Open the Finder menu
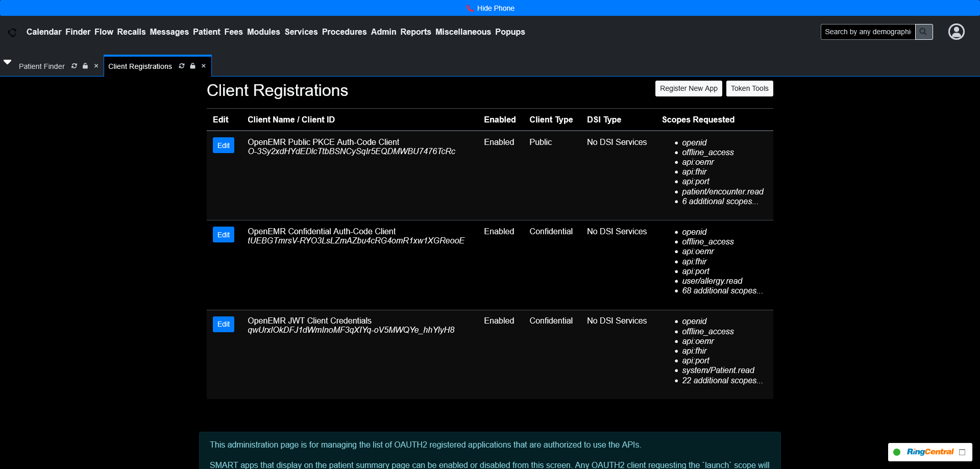This screenshot has height=469, width=980. (78, 32)
